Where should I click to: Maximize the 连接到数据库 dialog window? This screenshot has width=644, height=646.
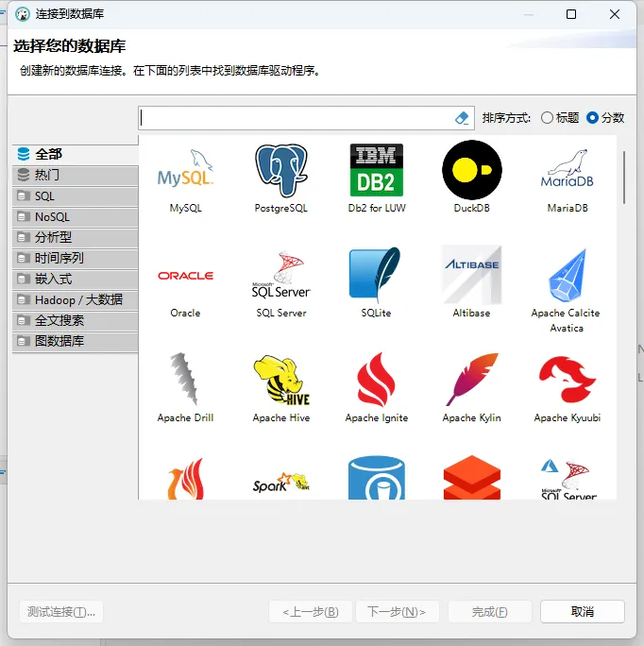coord(571,14)
